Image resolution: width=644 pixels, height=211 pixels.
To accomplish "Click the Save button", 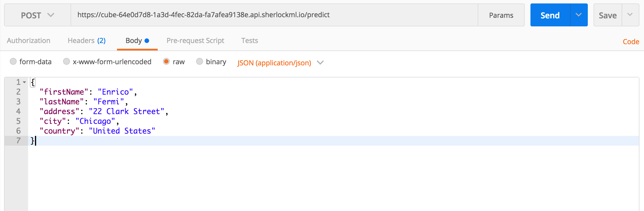I will [x=608, y=15].
